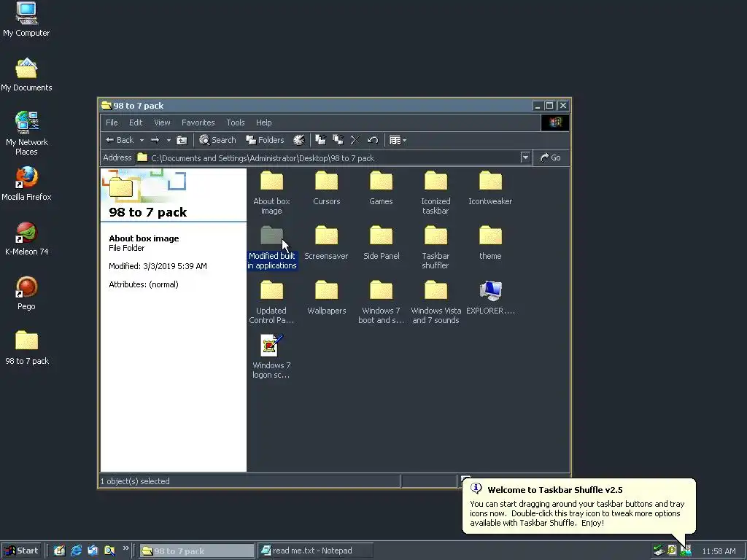Screen dimensions: 747x560
Task: Click the 1 object(s) selected status text
Action: [x=135, y=481]
